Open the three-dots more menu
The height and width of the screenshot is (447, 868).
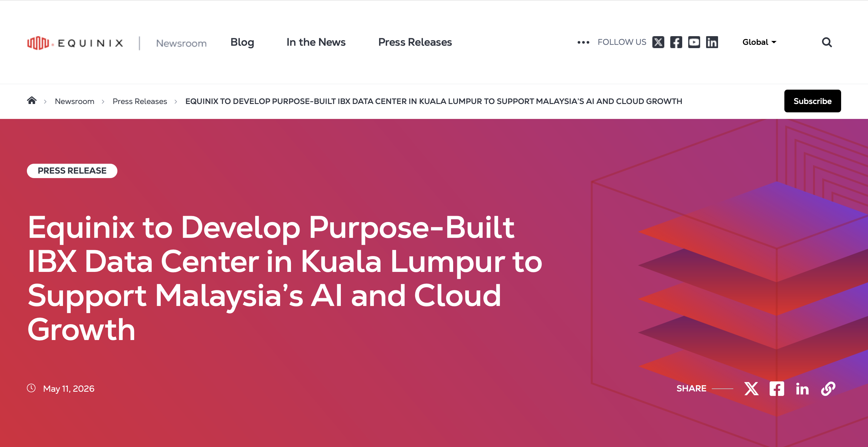(x=583, y=42)
